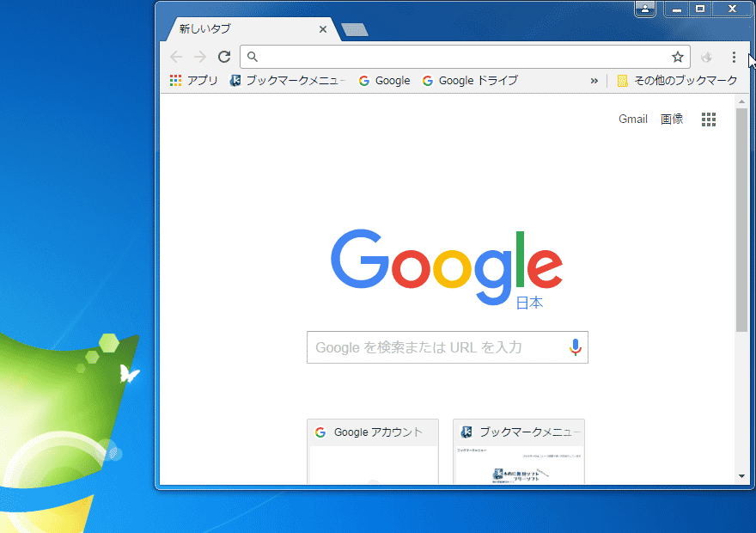756x533 pixels.
Task: Click the browser forward arrow
Action: [x=200, y=57]
